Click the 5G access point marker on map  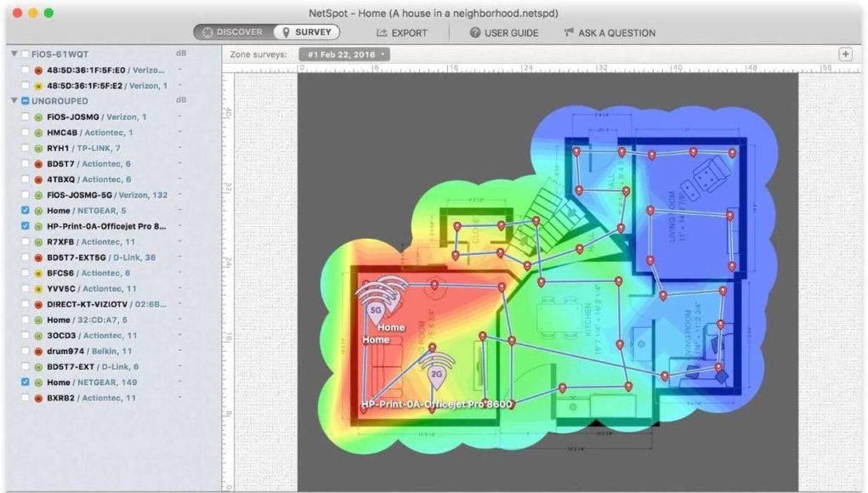click(x=375, y=312)
